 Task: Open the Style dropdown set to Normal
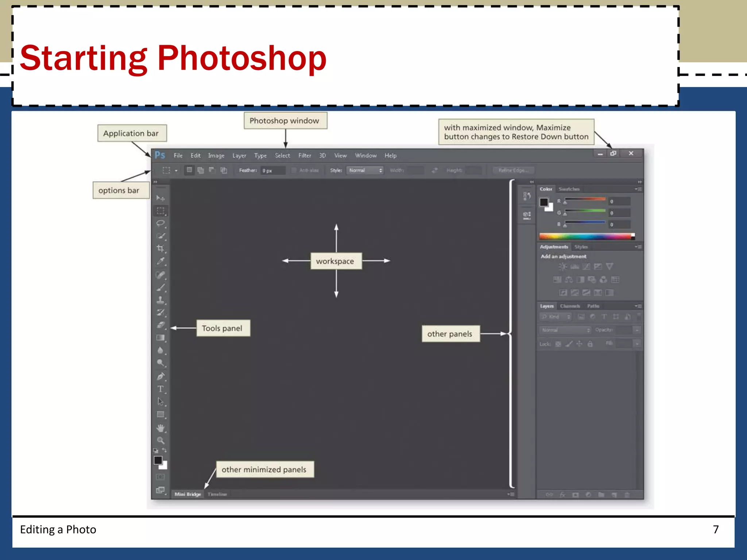click(x=365, y=170)
